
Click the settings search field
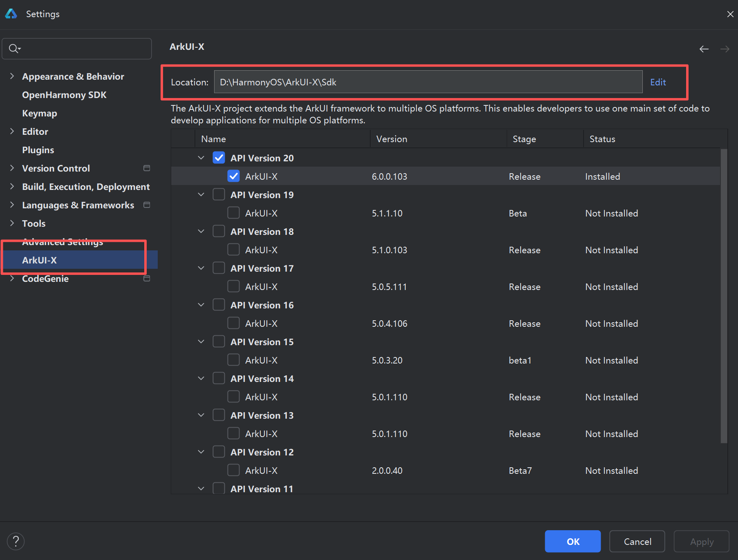click(x=77, y=49)
